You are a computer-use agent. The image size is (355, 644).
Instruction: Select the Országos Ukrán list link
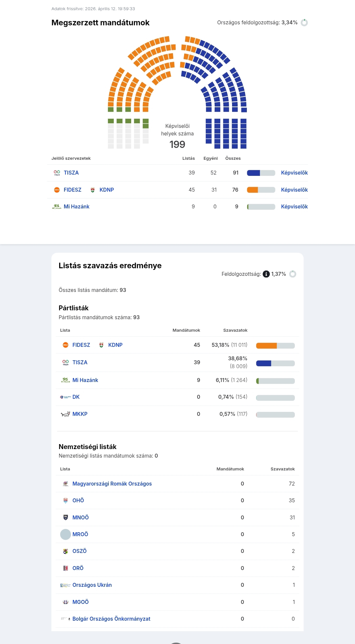point(92,585)
